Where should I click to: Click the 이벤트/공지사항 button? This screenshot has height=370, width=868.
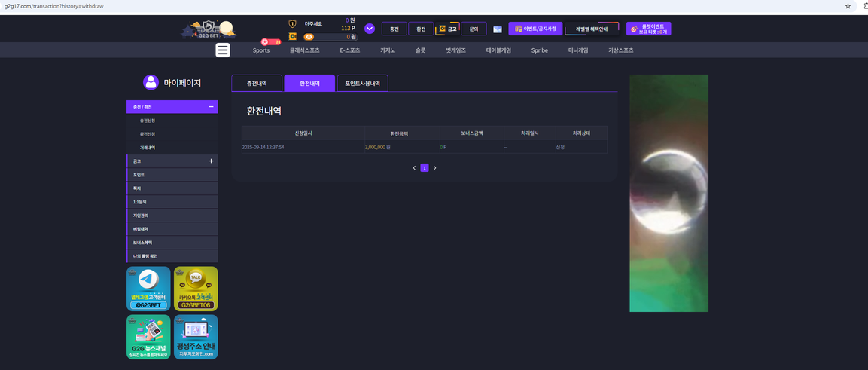535,29
